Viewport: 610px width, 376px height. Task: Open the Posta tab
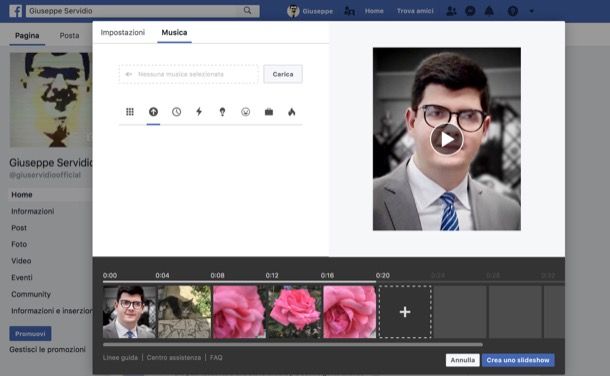coord(69,35)
